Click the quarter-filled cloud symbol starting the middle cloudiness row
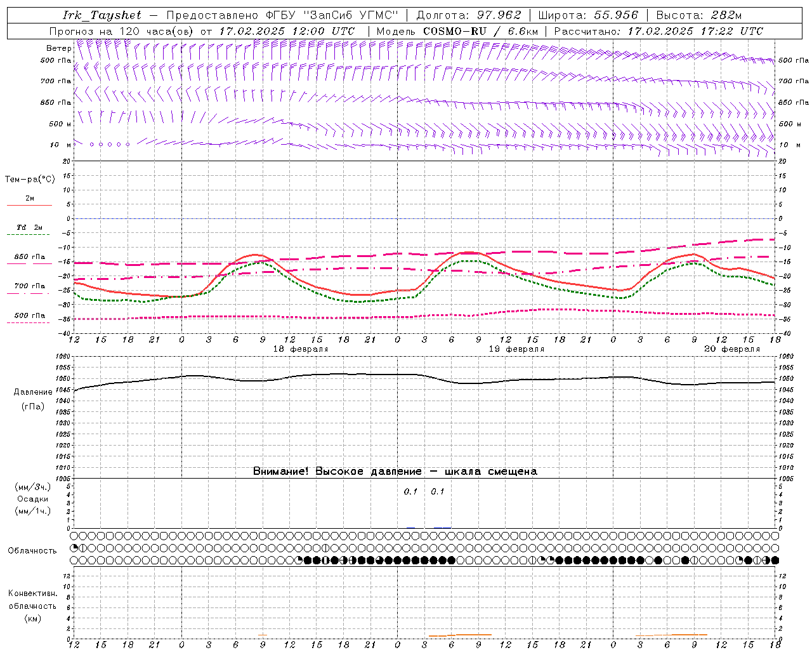Image resolution: width=812 pixels, height=650 pixels. [74, 548]
